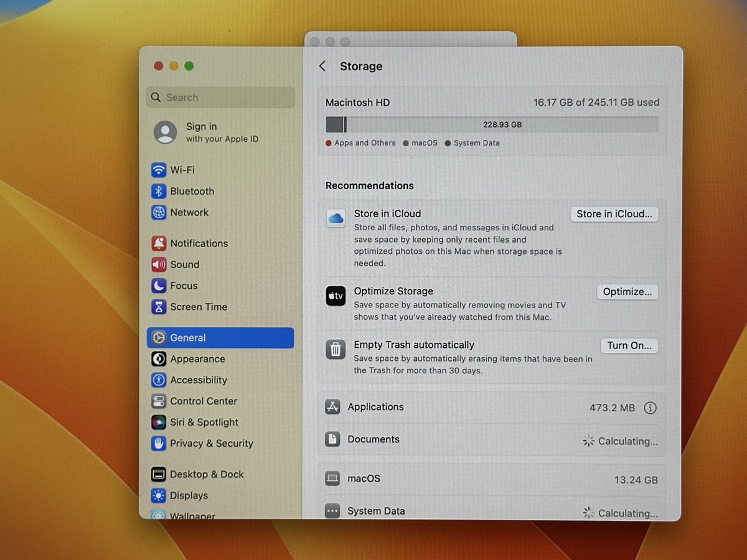Click Sign in with your Apple ID

tap(222, 133)
